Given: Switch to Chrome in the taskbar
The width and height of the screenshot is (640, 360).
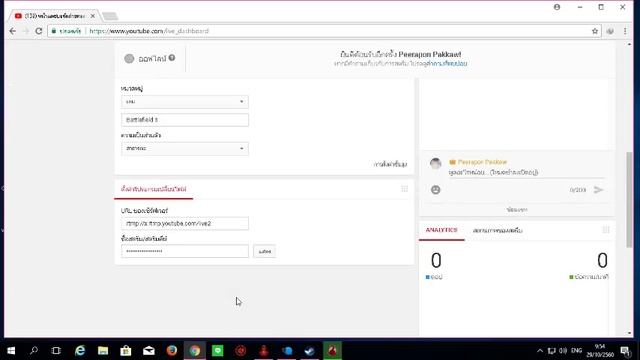Looking at the screenshot, I should [x=195, y=351].
